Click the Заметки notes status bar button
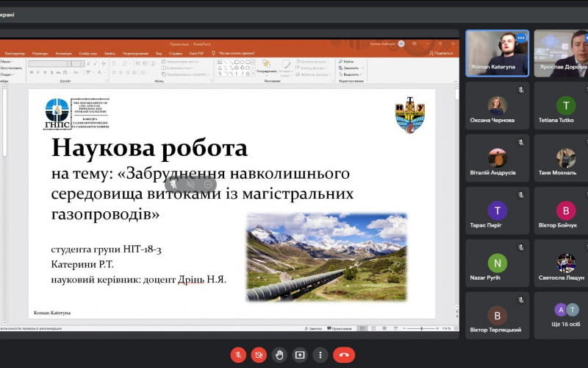 pyautogui.click(x=313, y=328)
